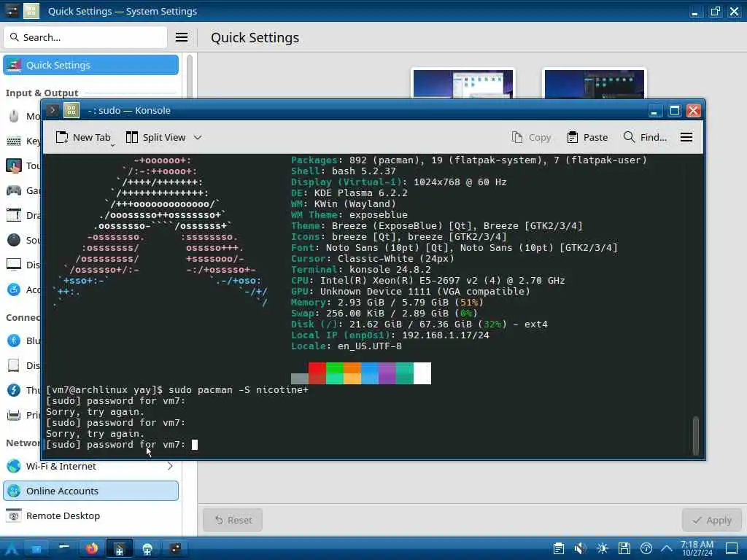
Task: Click the Printers icon in sidebar
Action: [14, 415]
